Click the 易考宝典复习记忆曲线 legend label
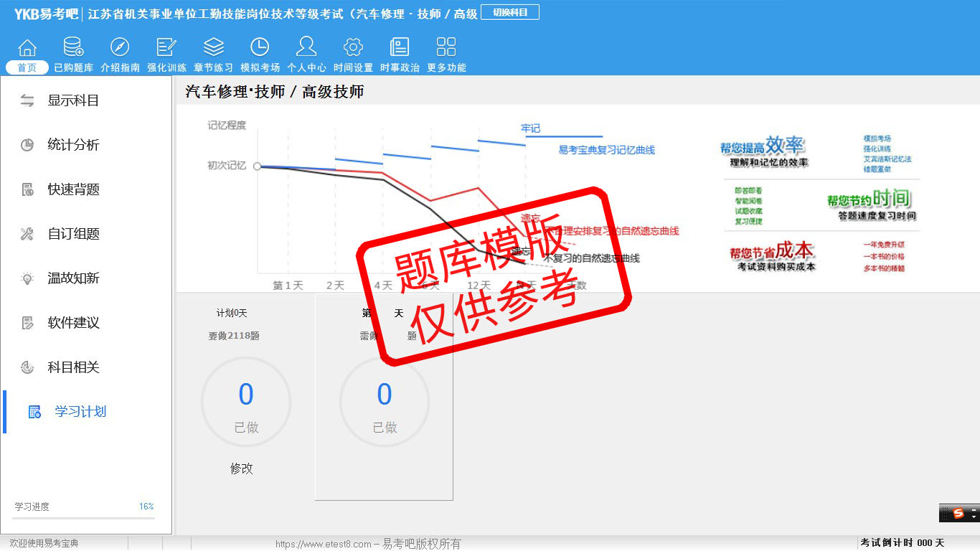The width and height of the screenshot is (980, 551). [x=606, y=150]
